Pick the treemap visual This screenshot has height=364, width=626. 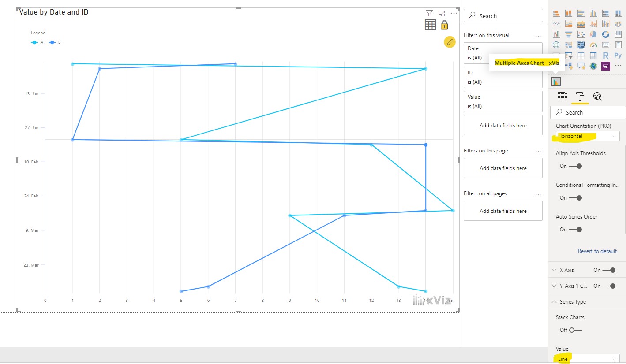pos(618,34)
